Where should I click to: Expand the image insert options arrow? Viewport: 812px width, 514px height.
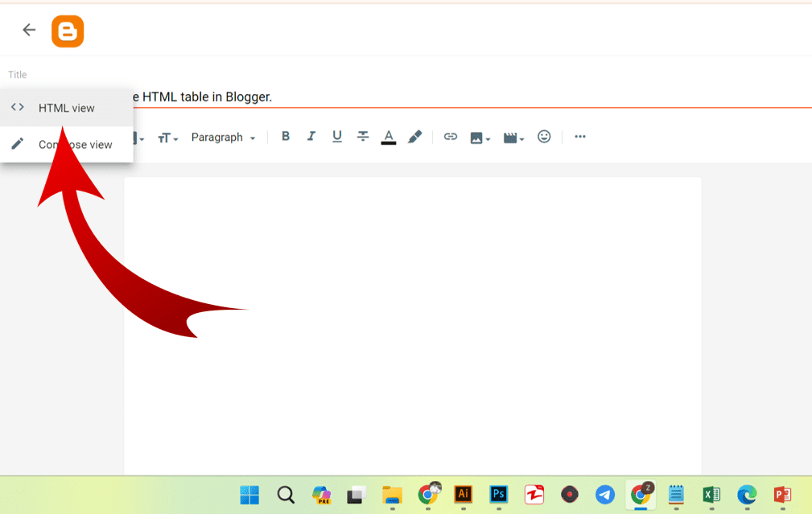pos(488,138)
